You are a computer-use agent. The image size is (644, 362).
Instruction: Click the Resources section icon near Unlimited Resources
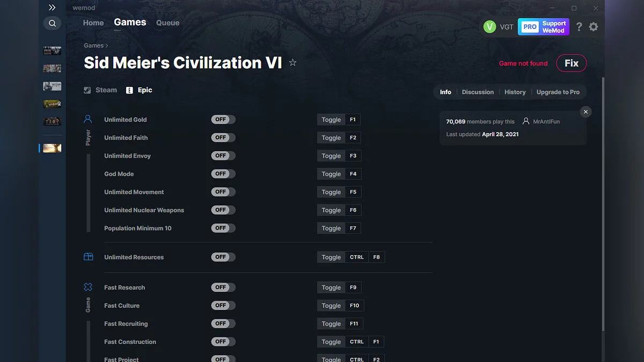[x=88, y=257]
